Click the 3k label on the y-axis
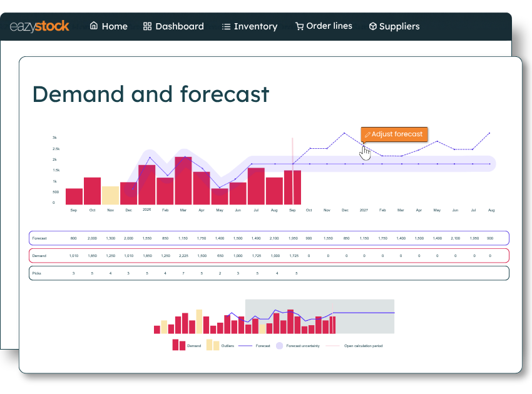The width and height of the screenshot is (532, 394). pos(54,138)
